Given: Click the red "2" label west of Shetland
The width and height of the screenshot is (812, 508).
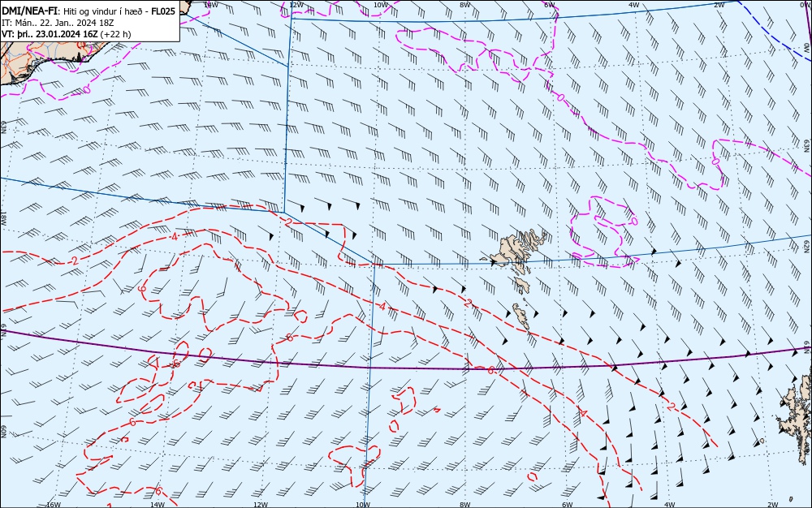Looking at the screenshot, I should 671,407.
